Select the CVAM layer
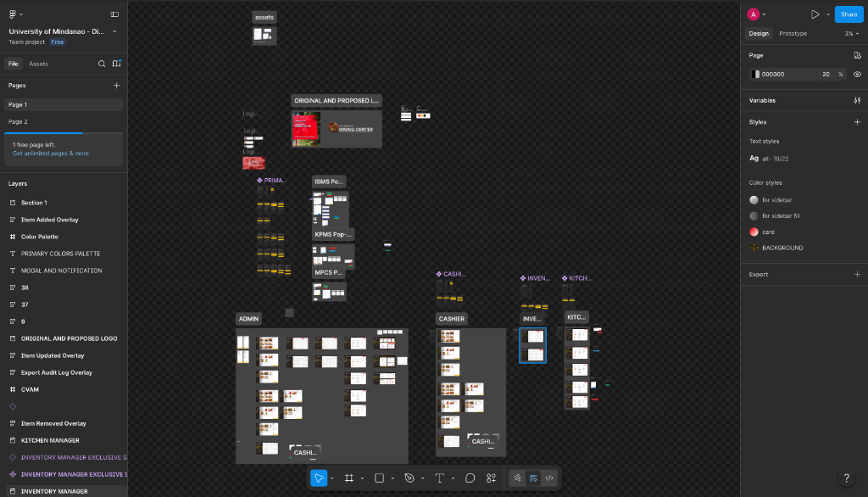This screenshot has height=497, width=868. (30, 389)
